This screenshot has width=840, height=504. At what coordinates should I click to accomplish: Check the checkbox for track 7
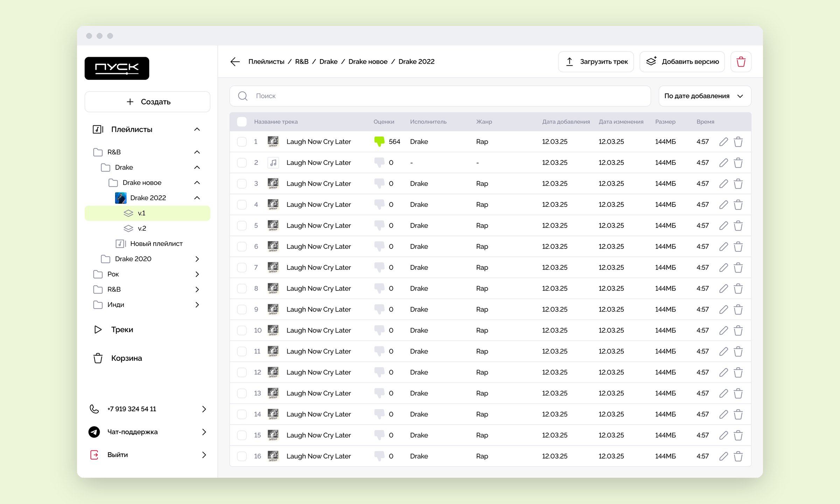coord(242,268)
